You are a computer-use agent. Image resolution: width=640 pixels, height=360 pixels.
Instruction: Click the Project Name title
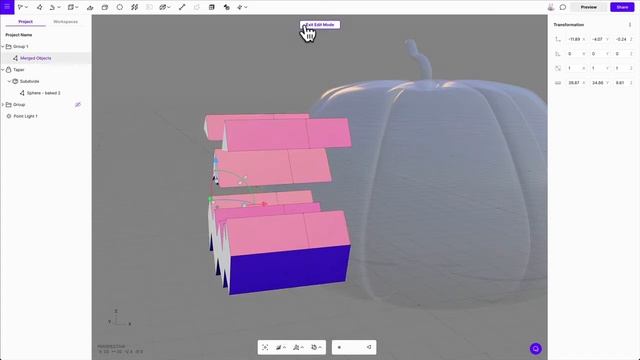coord(19,35)
